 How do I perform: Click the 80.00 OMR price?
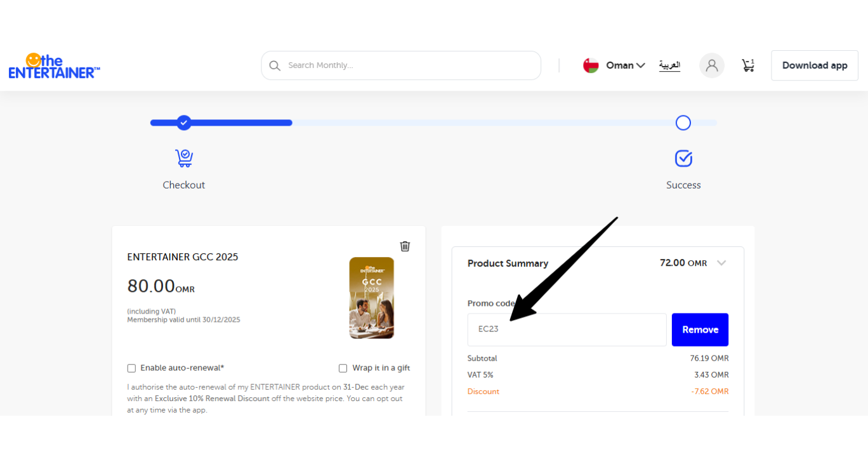pos(161,286)
